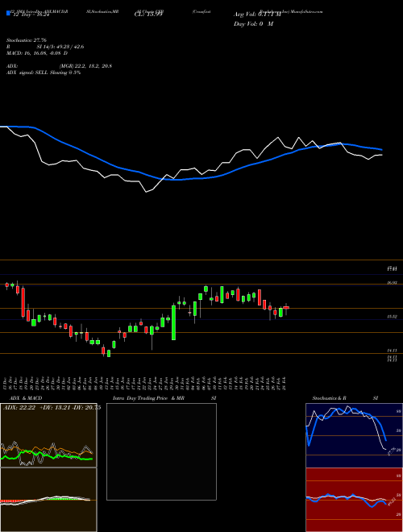The image size is (403, 532).
Task: Open the ADX indicator chart panel
Action: (48, 435)
